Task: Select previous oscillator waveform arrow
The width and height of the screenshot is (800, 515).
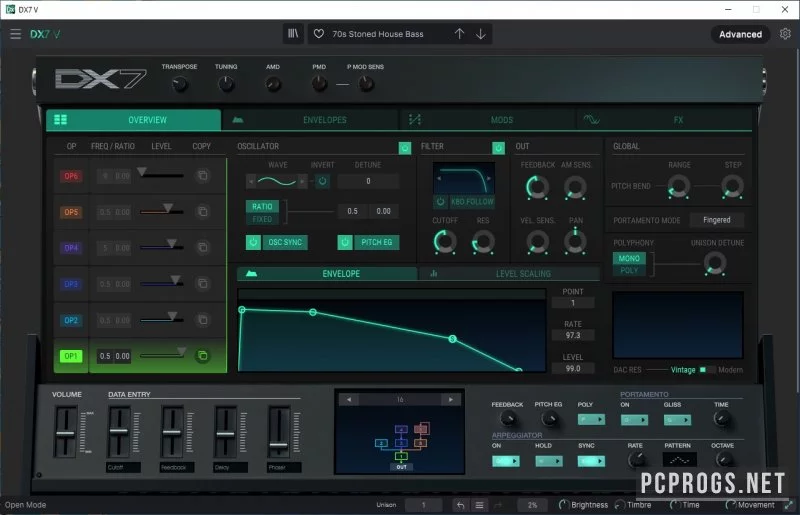Action: [x=251, y=181]
